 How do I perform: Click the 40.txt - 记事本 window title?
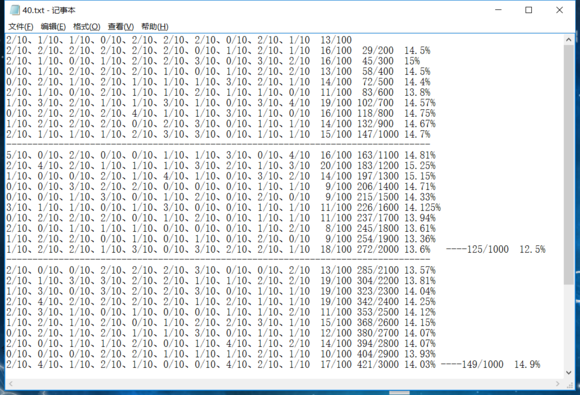49,10
